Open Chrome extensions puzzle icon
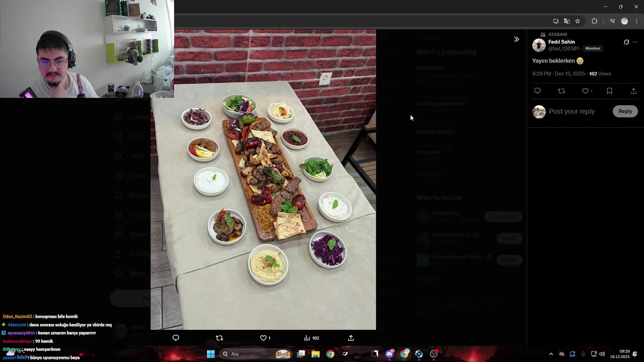The image size is (644, 362). coord(594,21)
